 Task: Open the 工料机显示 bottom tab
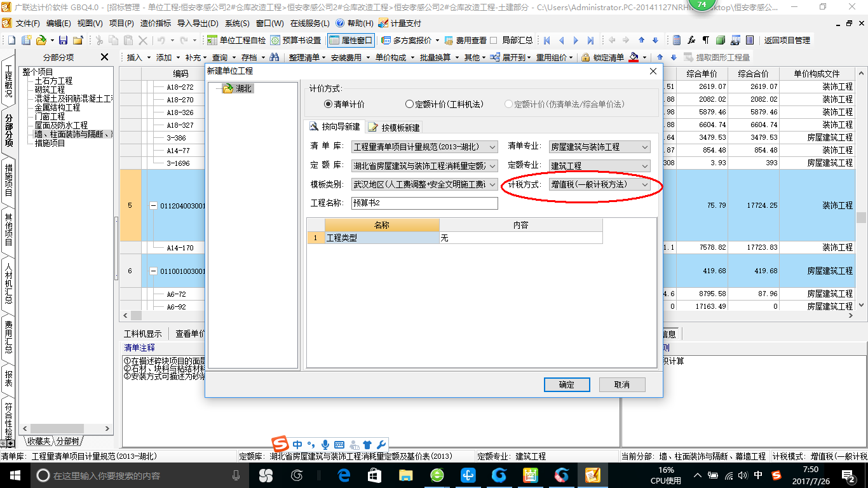click(142, 334)
